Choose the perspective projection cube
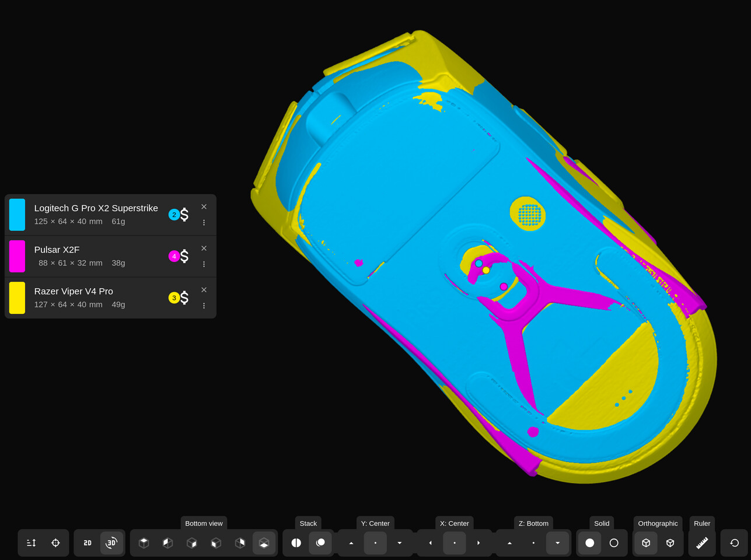This screenshot has height=560, width=751. click(670, 542)
